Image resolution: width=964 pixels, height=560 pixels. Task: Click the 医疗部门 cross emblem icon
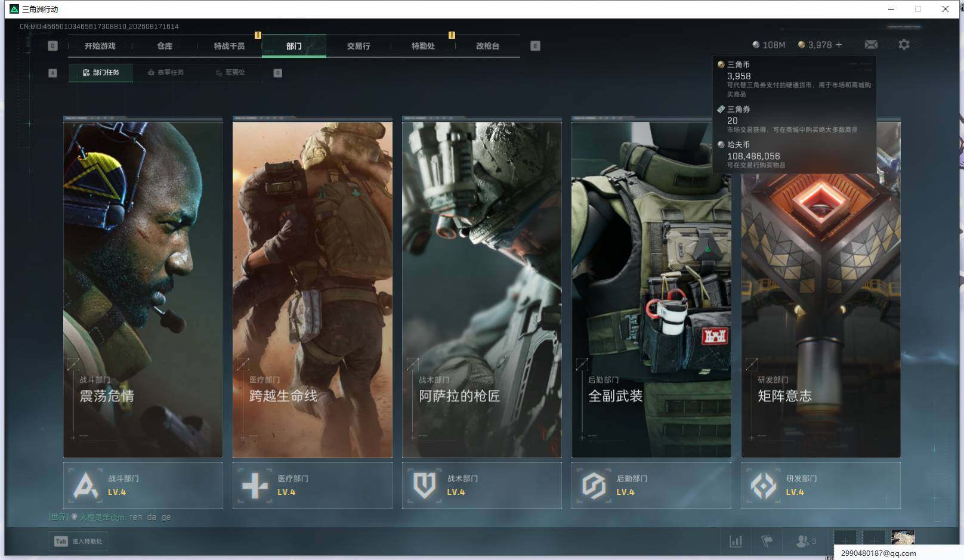point(255,485)
